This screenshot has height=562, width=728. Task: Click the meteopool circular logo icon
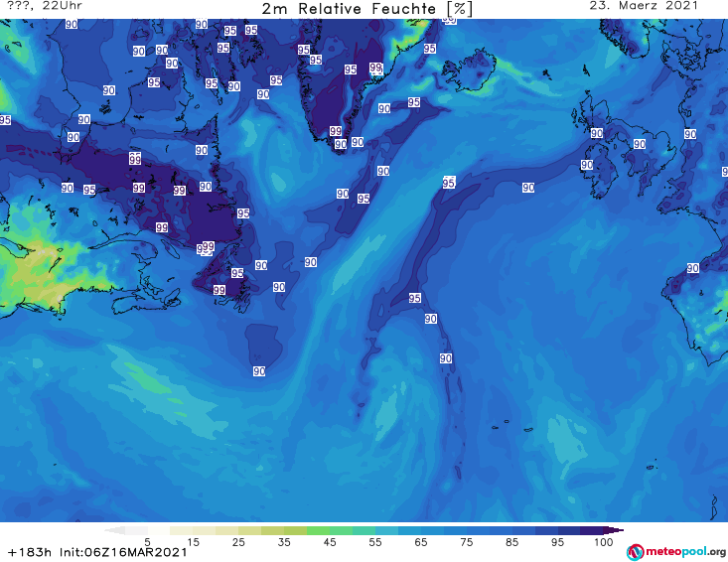pyautogui.click(x=635, y=552)
